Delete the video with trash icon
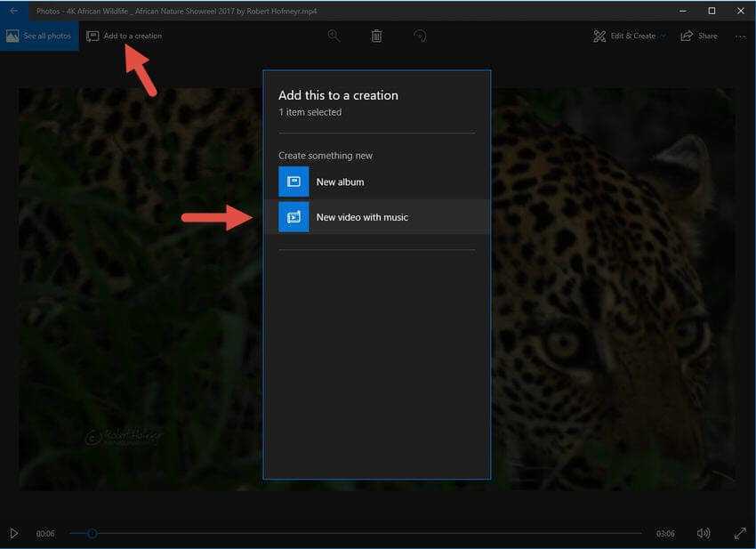The height and width of the screenshot is (549, 756). 376,36
